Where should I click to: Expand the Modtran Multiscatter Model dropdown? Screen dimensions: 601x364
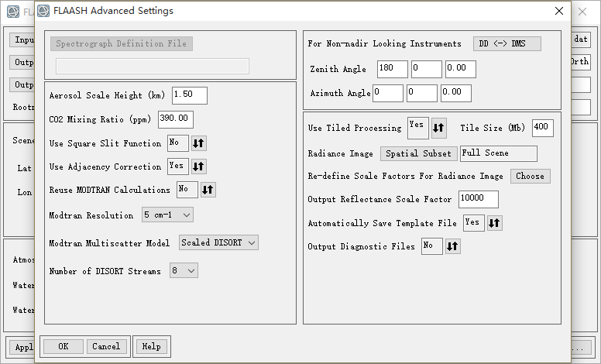click(218, 243)
